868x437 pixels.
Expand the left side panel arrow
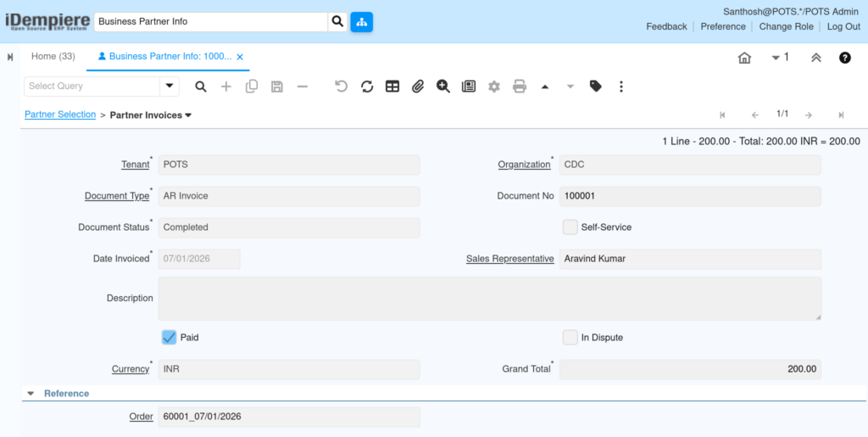10,57
